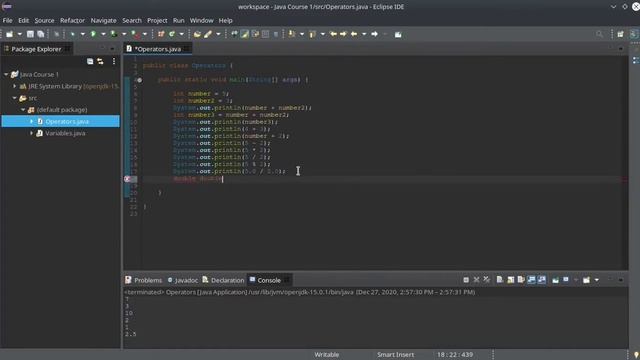
Task: Open the Debug configurations dropdown arrow
Action: [x=82, y=34]
